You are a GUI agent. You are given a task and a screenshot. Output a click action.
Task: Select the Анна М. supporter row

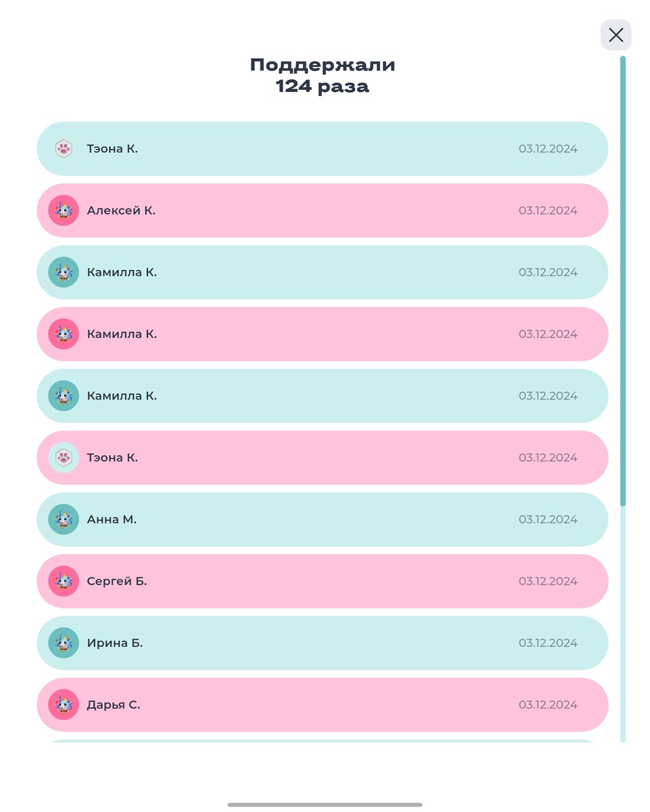321,519
